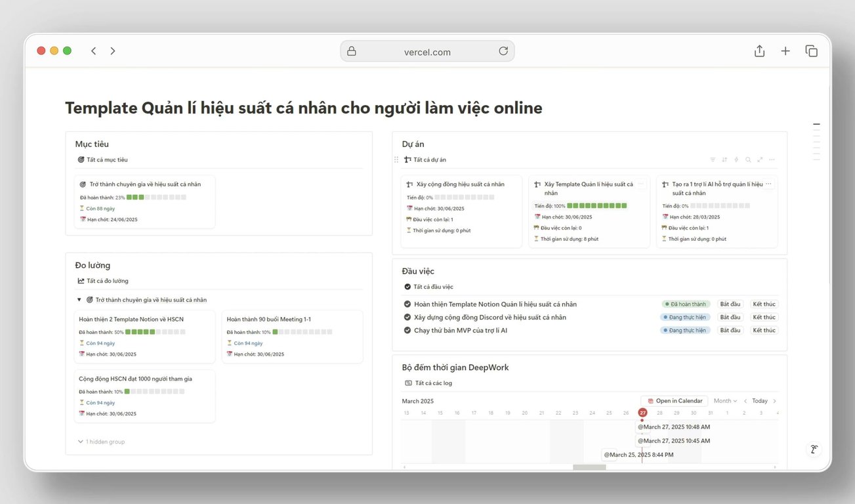855x504 pixels.
Task: Jump to Today in the timeline
Action: point(760,401)
